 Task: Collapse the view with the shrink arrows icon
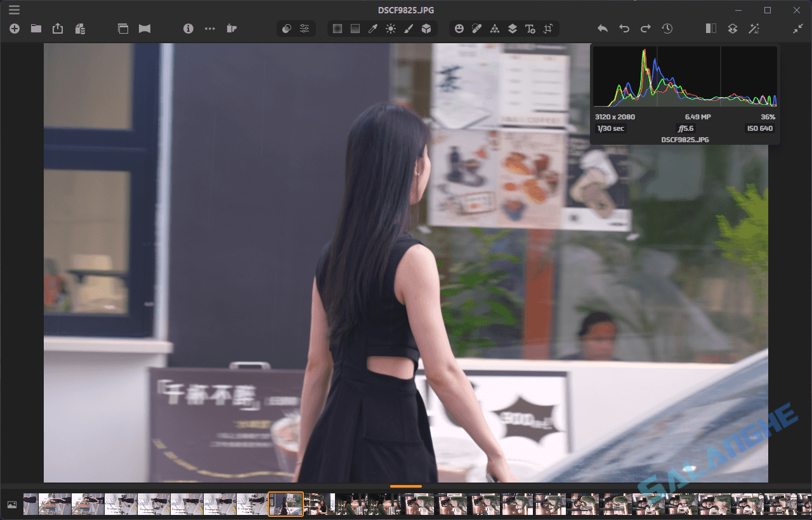(797, 28)
